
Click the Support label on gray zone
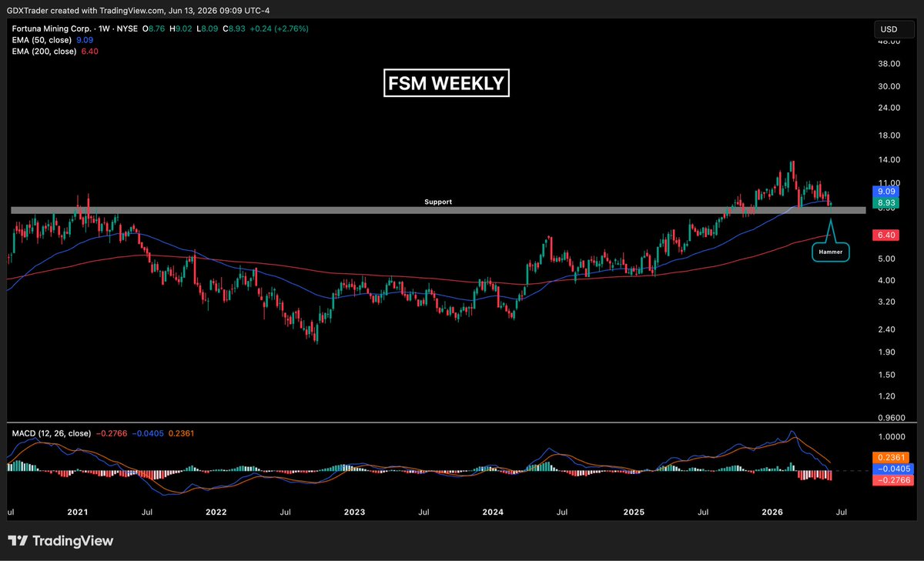(438, 202)
